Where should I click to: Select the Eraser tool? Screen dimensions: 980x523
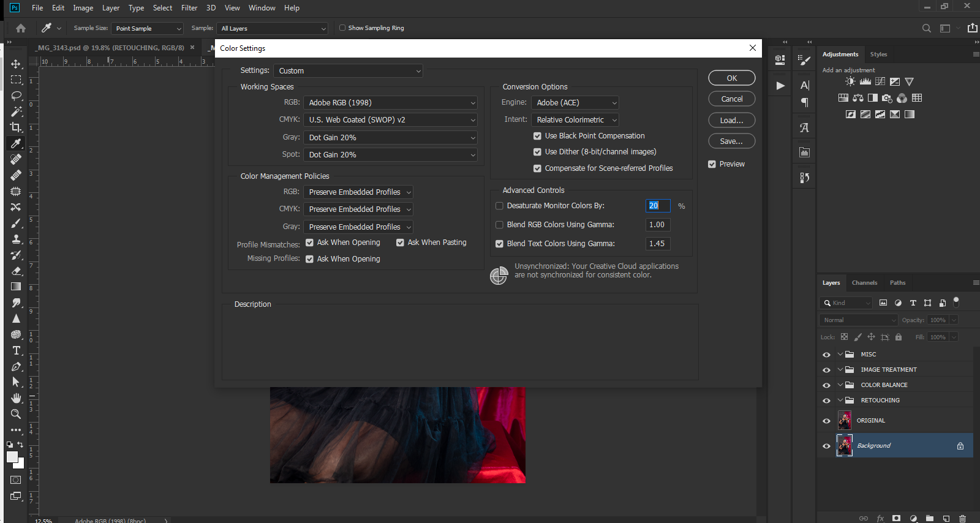point(16,271)
